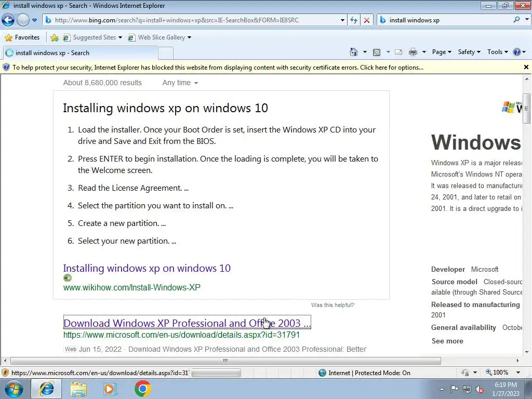Open the Print options dropdown arrow

point(424,52)
